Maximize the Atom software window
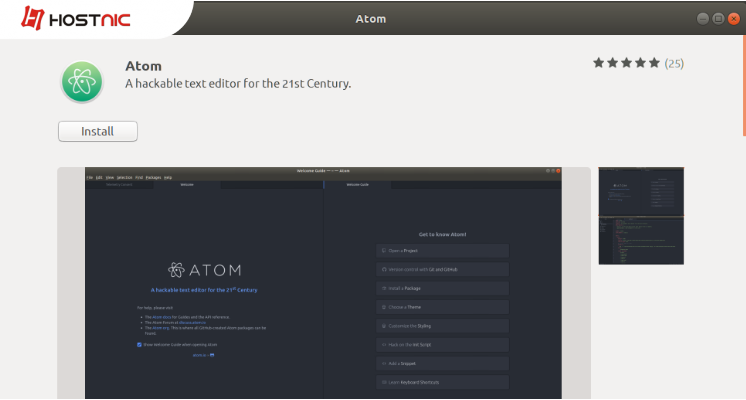Screen dimensions: 746x400 coord(718,19)
